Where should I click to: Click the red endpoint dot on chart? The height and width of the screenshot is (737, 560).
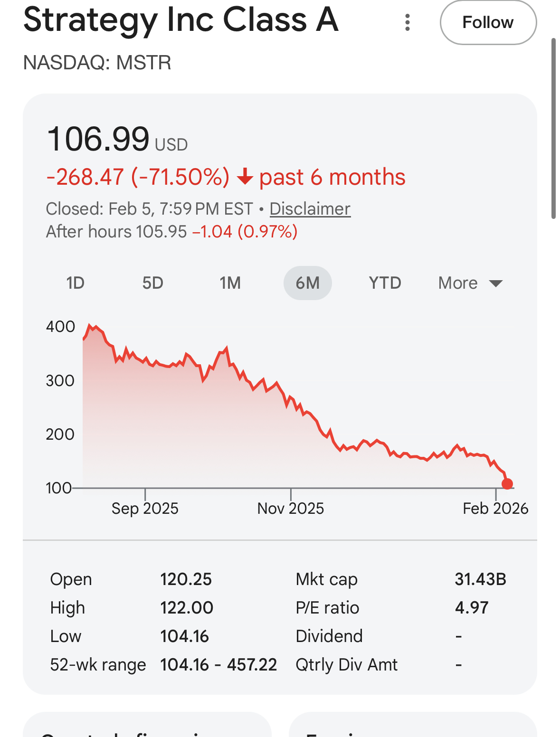[507, 484]
